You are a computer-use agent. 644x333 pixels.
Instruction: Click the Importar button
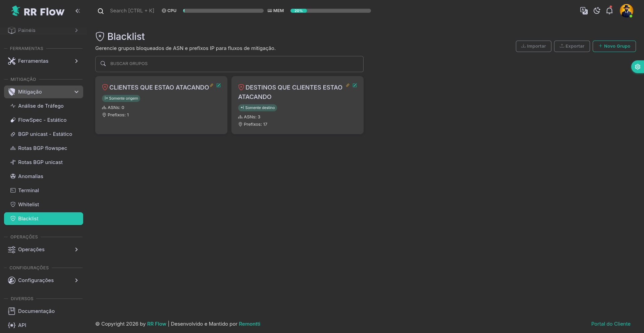point(533,46)
